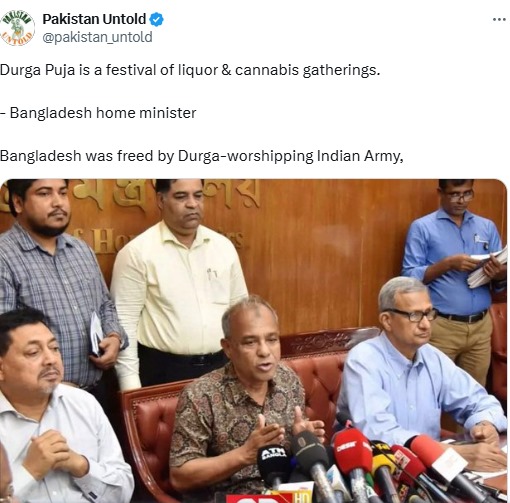
Task: Click the man in white shirt at left
Action: 57,410
